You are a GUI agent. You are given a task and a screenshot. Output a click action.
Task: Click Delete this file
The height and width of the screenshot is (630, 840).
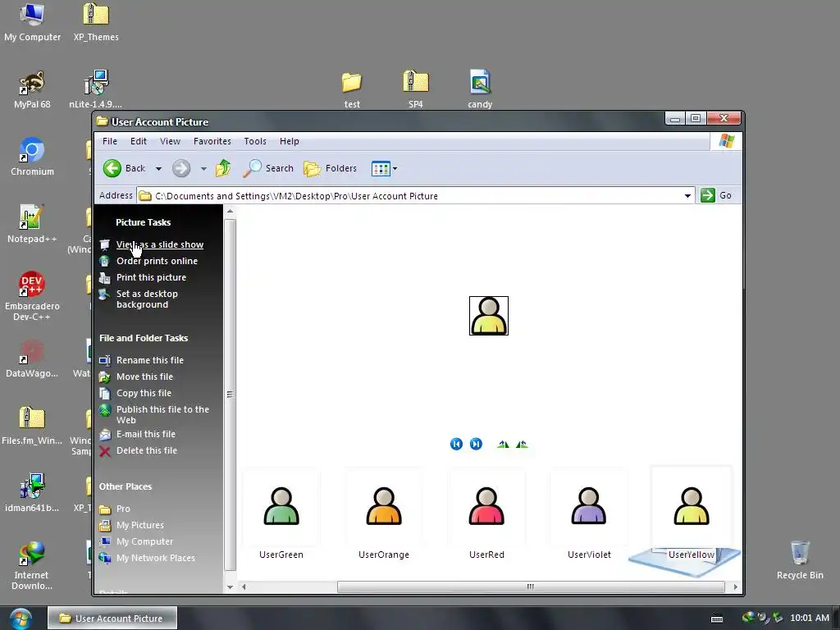coord(146,451)
